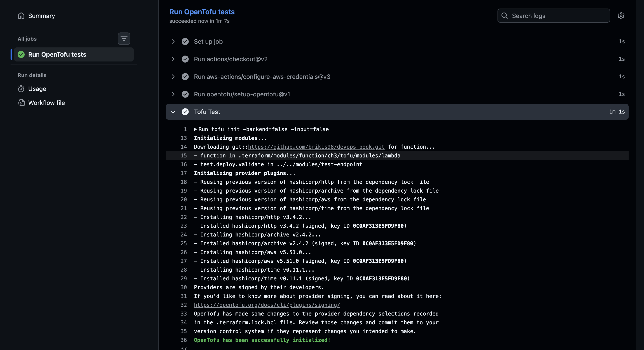This screenshot has width=644, height=350.
Task: Click the Workflow file icon
Action: click(21, 103)
